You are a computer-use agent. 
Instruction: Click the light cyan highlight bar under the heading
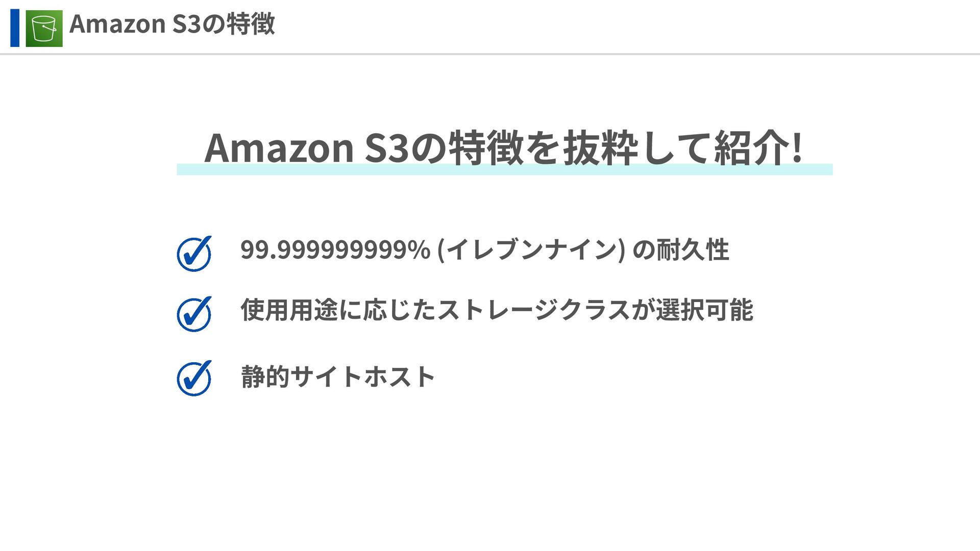point(504,170)
